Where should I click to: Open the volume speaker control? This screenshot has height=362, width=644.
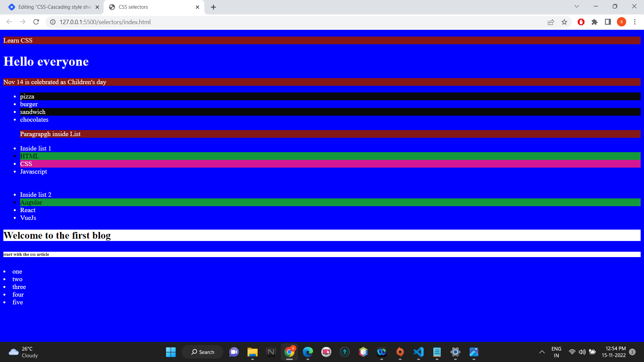tap(582, 352)
